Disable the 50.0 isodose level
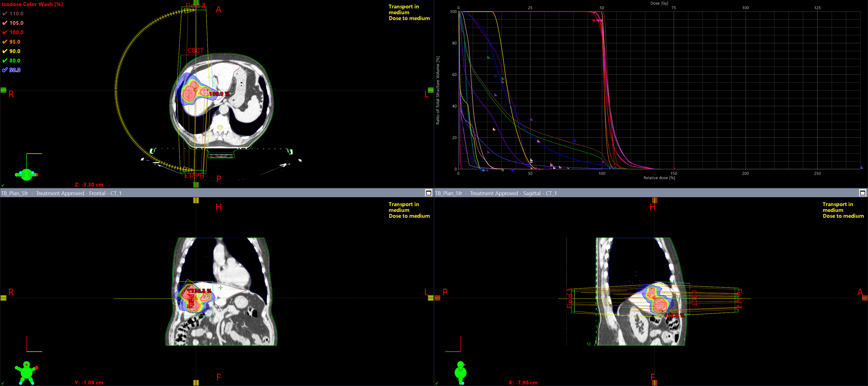Screen dimensions: 868x386 tap(5, 70)
